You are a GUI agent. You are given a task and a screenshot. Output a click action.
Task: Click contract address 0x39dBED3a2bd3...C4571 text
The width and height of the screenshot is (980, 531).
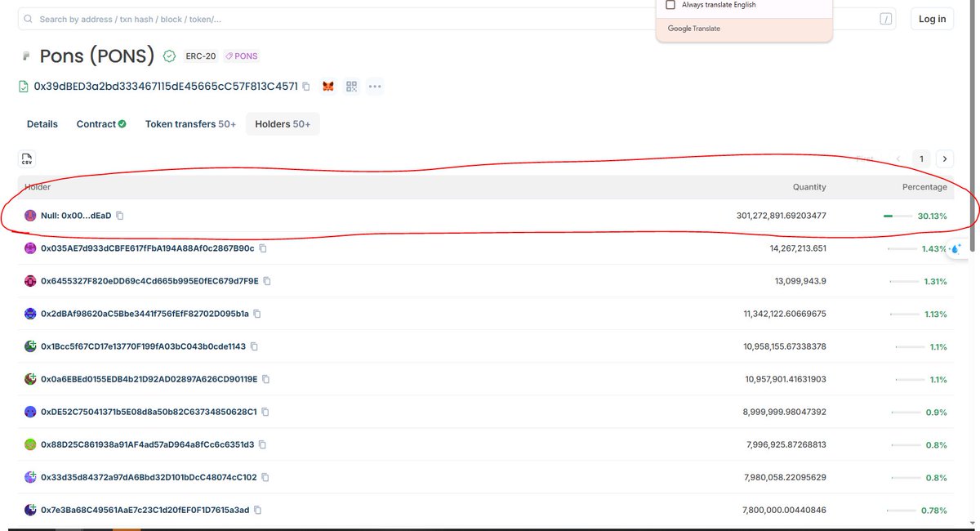tap(166, 86)
